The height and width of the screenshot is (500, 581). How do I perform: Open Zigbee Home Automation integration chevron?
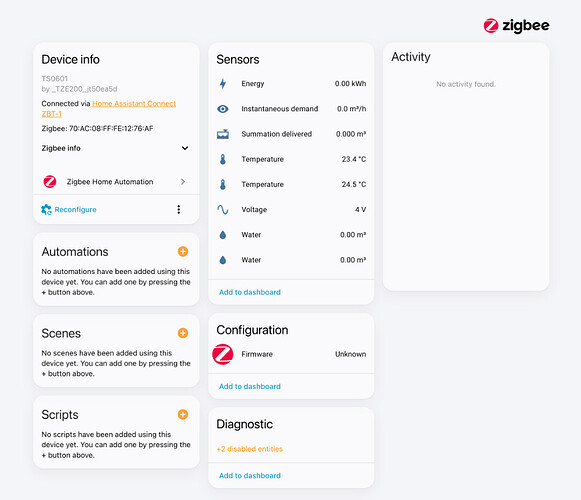pyautogui.click(x=183, y=182)
